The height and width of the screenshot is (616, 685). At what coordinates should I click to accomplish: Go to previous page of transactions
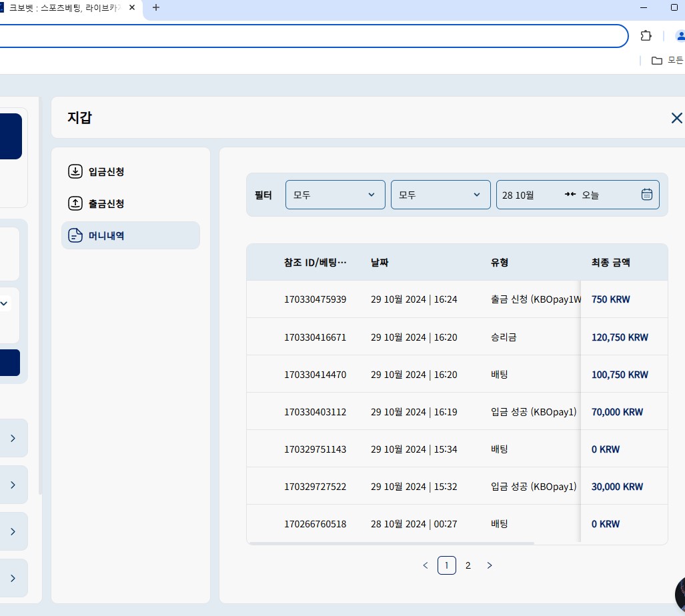coord(426,565)
